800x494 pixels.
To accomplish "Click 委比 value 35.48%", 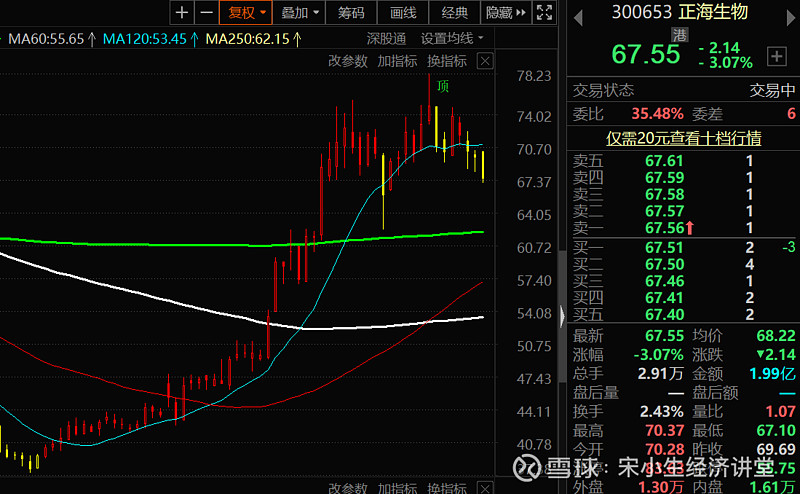I will (657, 113).
